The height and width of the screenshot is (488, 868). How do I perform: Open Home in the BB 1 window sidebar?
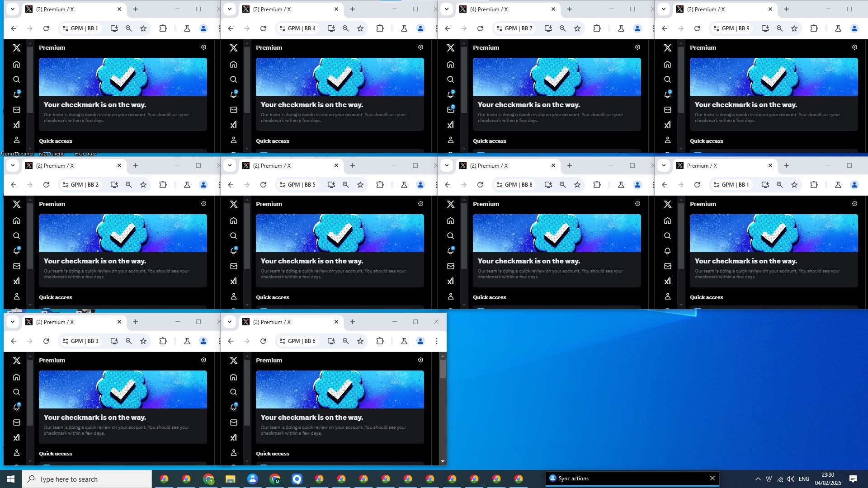[17, 64]
